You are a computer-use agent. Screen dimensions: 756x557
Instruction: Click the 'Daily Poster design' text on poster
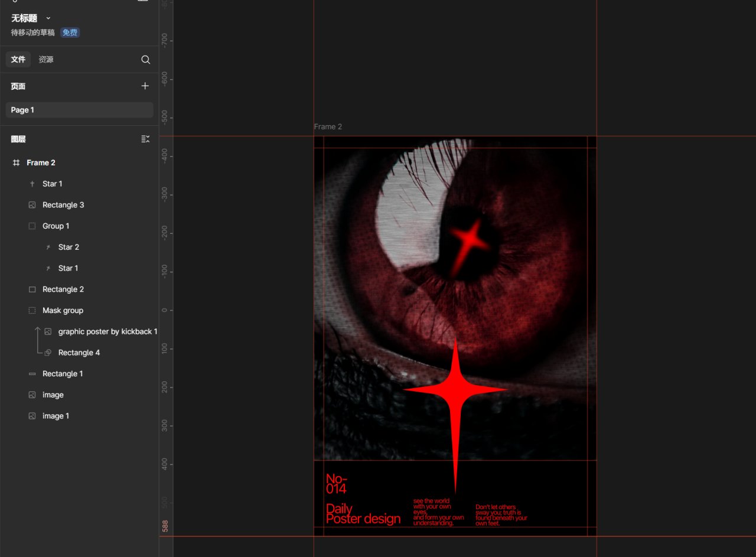[x=363, y=514]
